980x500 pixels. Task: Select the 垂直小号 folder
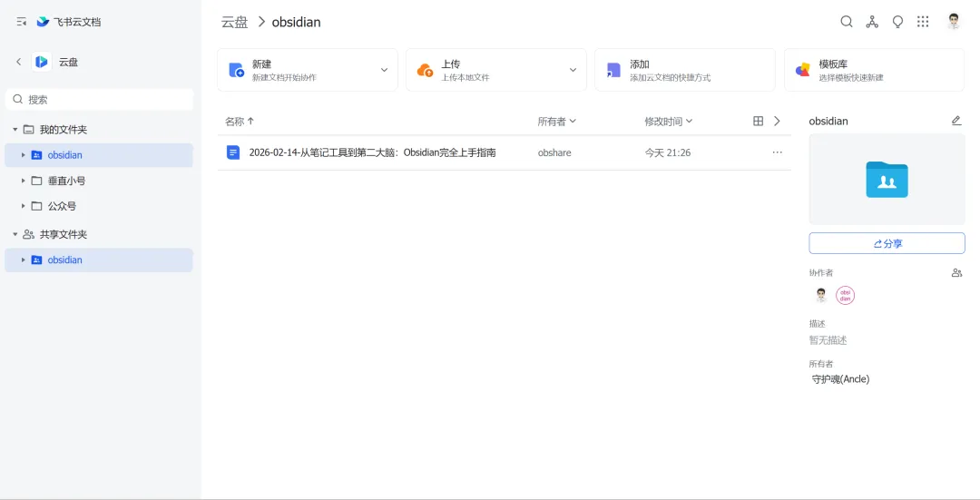tap(100, 181)
